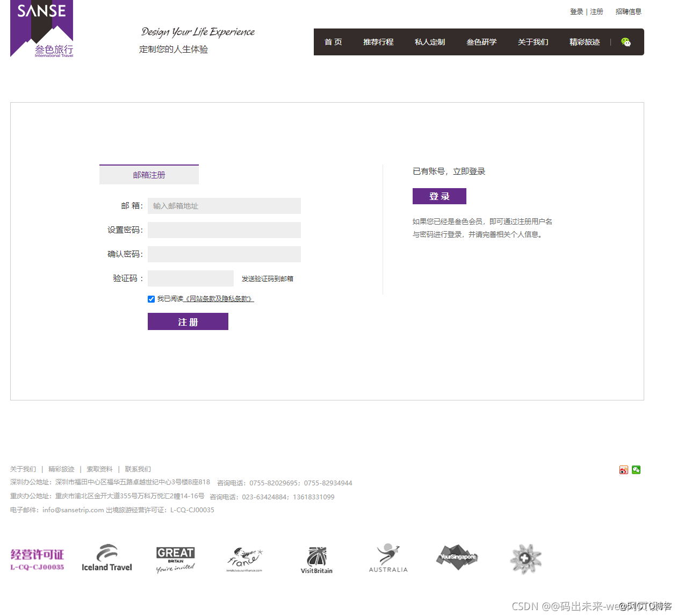The width and height of the screenshot is (677, 616).
Task: Focus the 邮箱 email address field
Action: click(224, 206)
